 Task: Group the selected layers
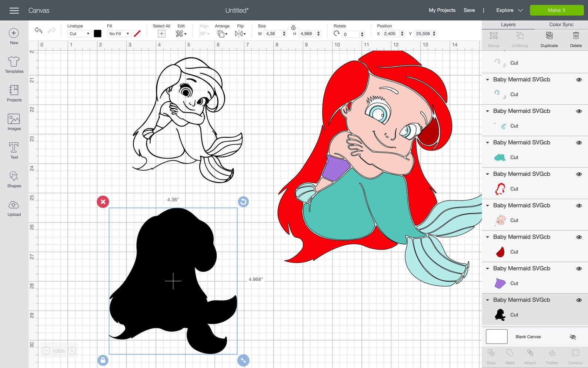click(494, 39)
